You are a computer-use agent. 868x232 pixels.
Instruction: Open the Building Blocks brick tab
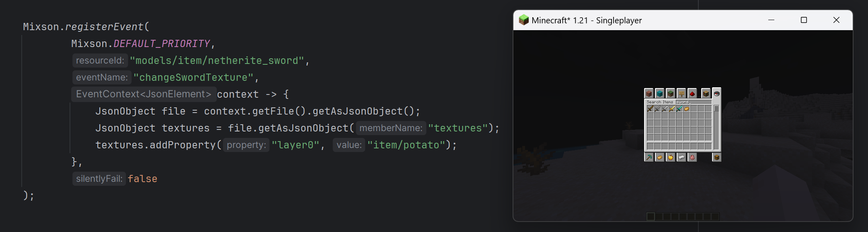click(649, 93)
